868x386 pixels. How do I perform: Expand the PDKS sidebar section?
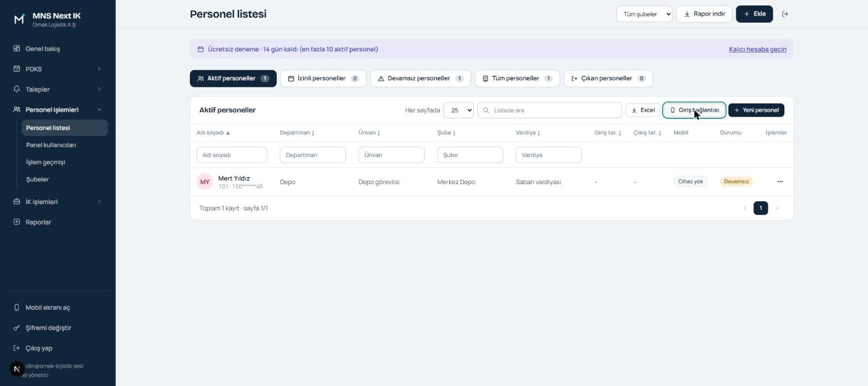(x=58, y=69)
